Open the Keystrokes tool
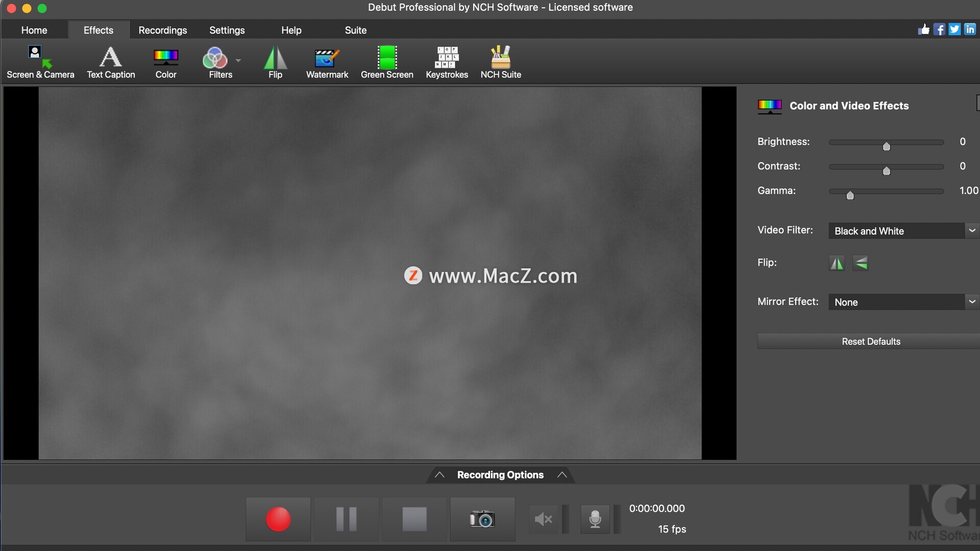The width and height of the screenshot is (980, 551). pos(447,62)
